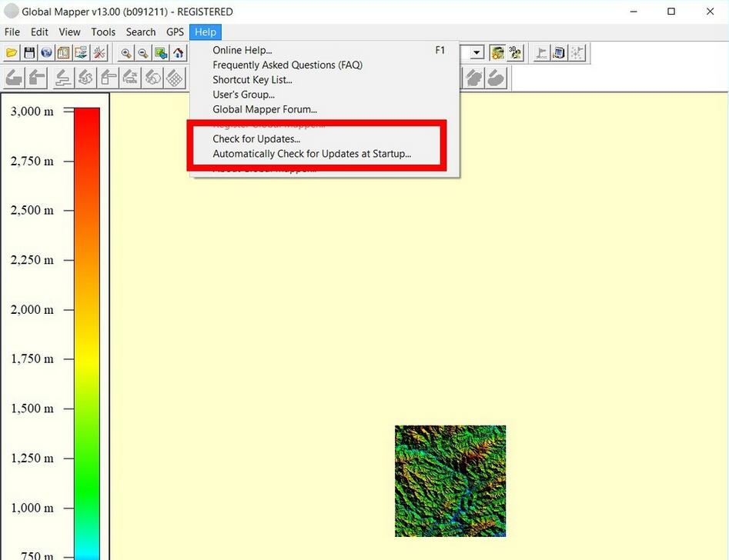This screenshot has width=729, height=560.
Task: Open the GPS menu
Action: pos(174,32)
